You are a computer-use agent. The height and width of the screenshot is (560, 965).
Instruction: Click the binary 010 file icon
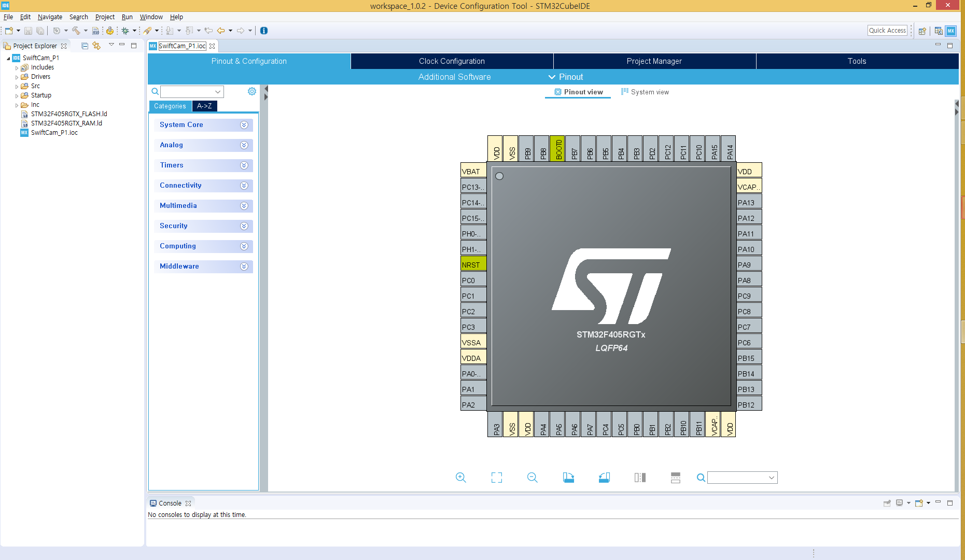95,31
